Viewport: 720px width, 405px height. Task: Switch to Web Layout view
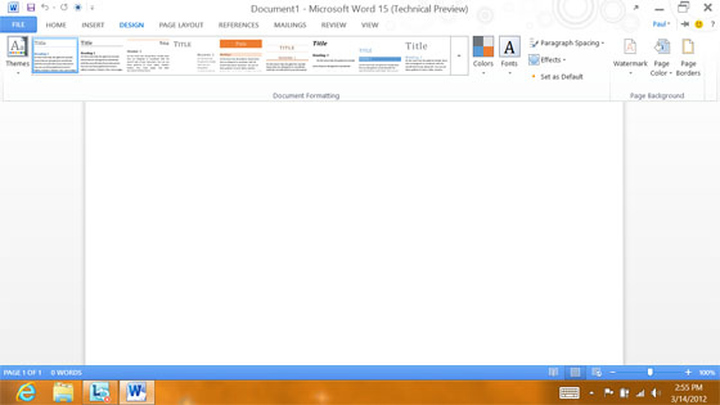point(596,372)
